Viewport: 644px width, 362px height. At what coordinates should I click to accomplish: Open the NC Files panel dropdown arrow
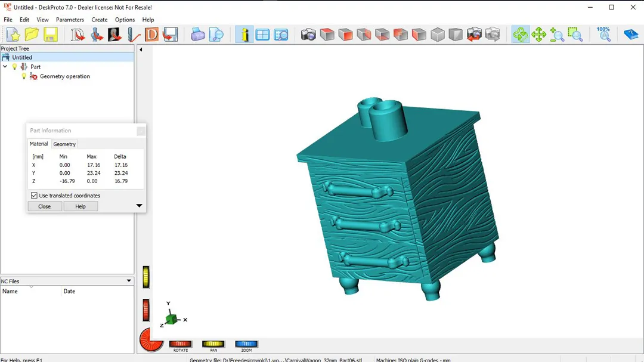pyautogui.click(x=129, y=281)
